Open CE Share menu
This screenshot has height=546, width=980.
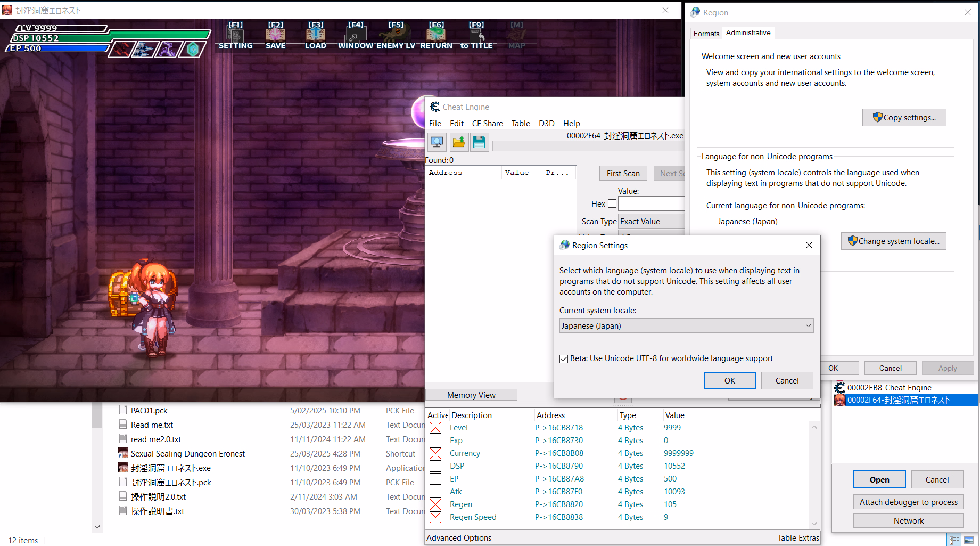(x=487, y=123)
